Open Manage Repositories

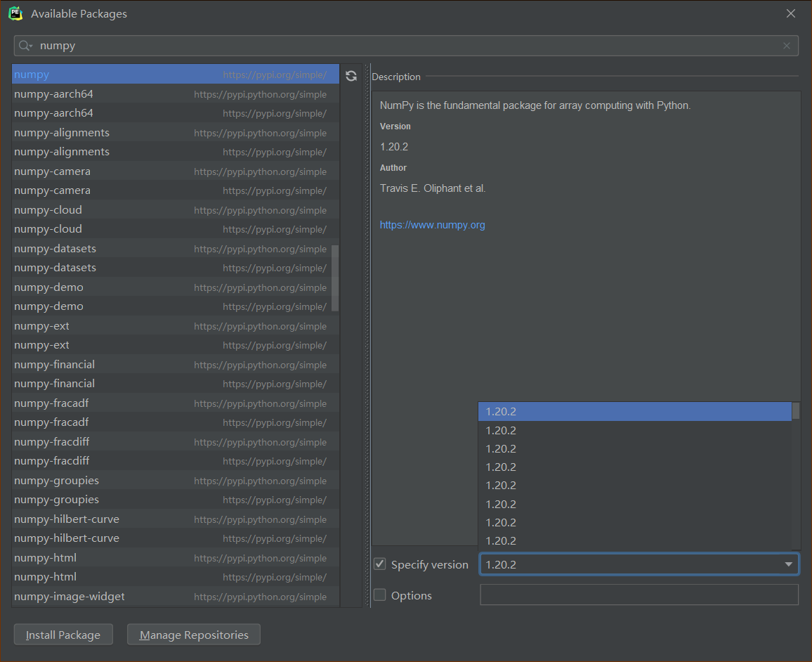click(x=193, y=634)
